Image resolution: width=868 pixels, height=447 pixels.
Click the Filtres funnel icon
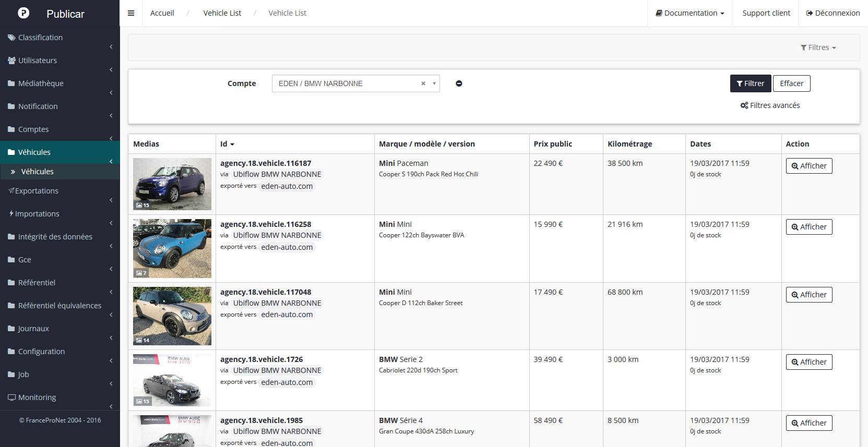[x=804, y=47]
